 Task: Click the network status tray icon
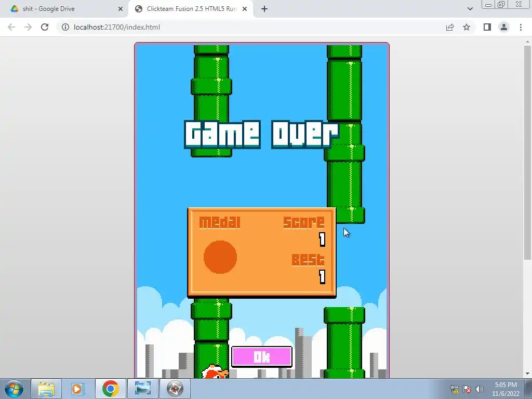[454, 389]
